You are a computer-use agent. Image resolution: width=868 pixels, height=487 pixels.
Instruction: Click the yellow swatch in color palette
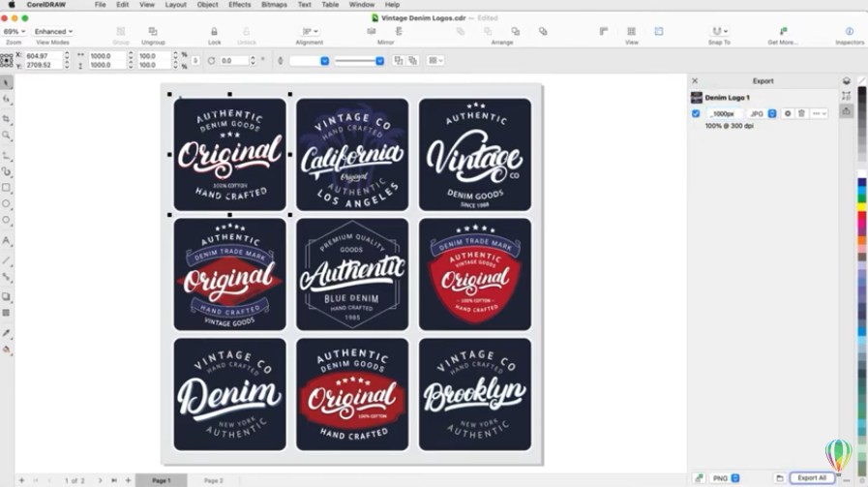(862, 206)
